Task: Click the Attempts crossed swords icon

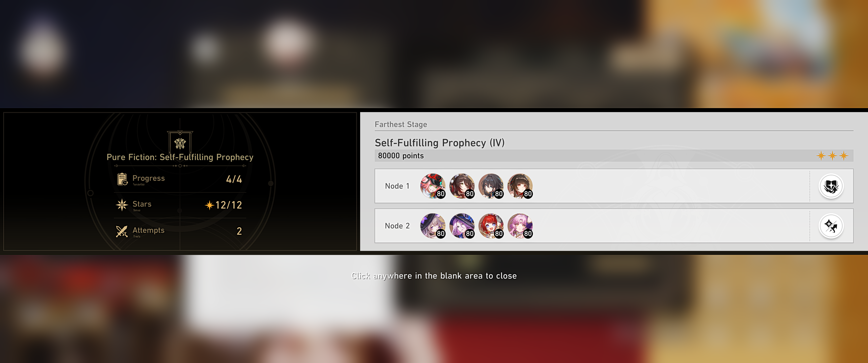Action: [122, 231]
